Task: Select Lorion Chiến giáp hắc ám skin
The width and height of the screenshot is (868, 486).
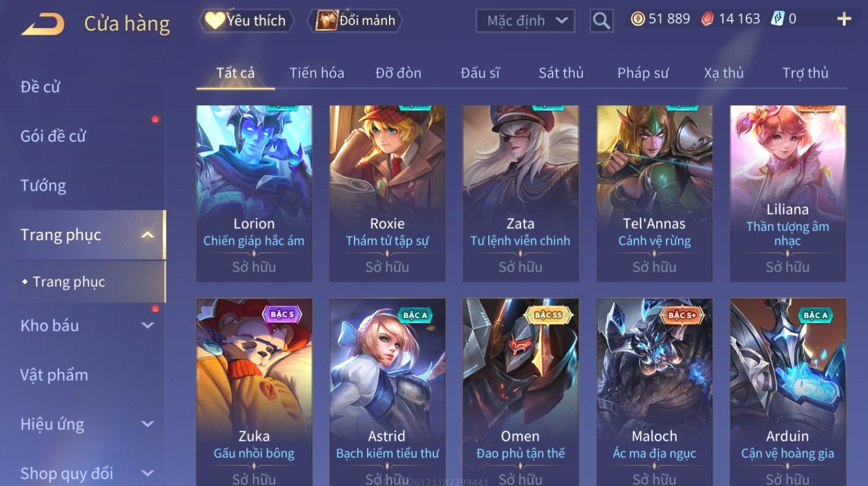Action: [254, 193]
